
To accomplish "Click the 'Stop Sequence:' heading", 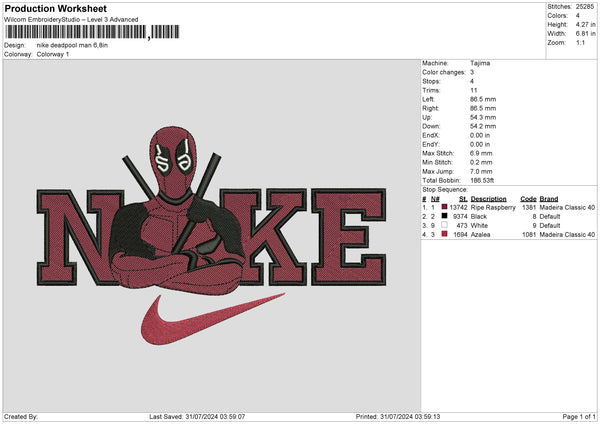I will [445, 190].
